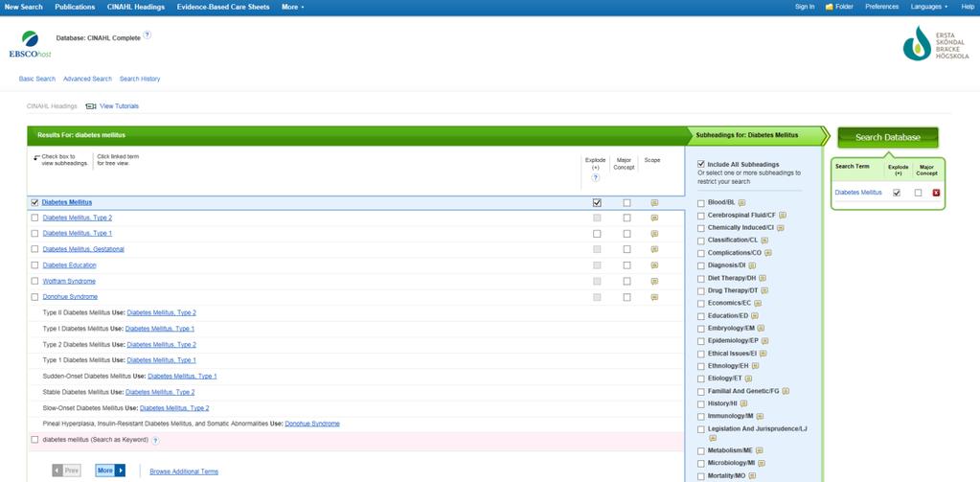Image resolution: width=980 pixels, height=482 pixels.
Task: Open Cerebrospinal Fluid/CF subheading note icon
Action: tap(783, 215)
